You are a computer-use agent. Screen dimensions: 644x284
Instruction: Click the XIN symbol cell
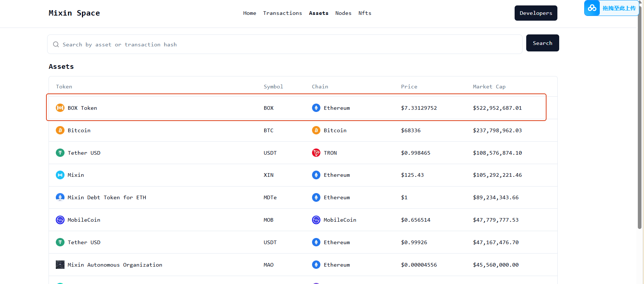pos(269,175)
